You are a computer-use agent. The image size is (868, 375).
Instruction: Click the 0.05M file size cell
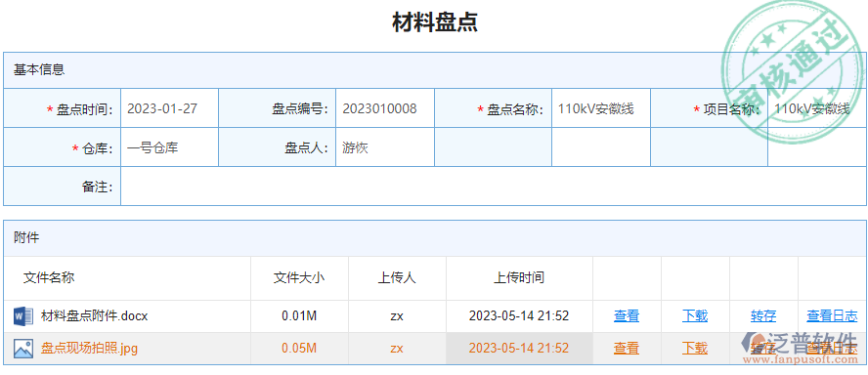(x=299, y=349)
